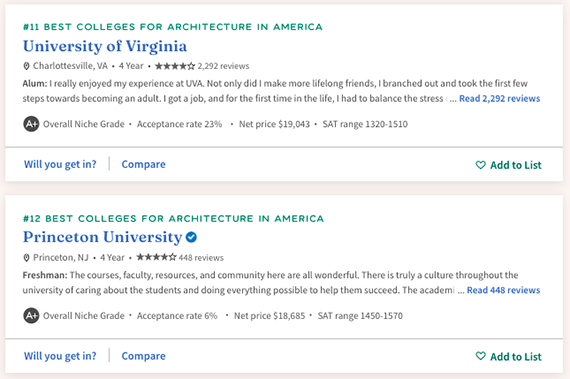The width and height of the screenshot is (570, 379).
Task: Click Add to List text for University of Virginia
Action: point(516,165)
